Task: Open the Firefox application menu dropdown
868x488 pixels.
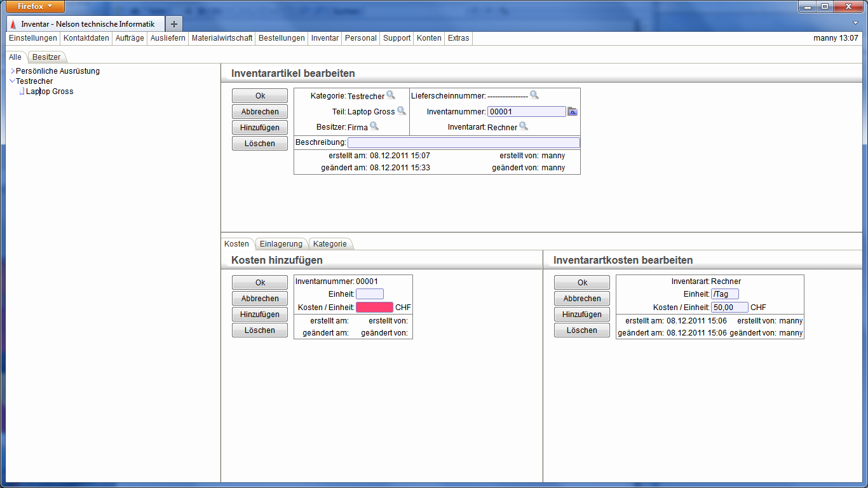Action: [35, 6]
